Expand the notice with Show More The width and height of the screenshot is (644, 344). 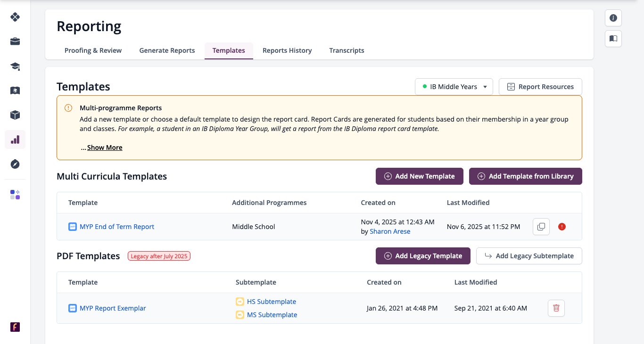(105, 147)
